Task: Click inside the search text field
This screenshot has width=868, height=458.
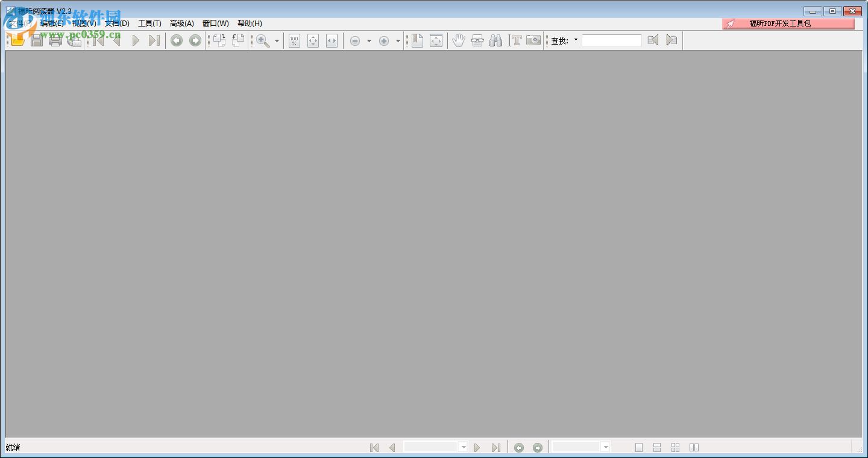Action: [612, 40]
